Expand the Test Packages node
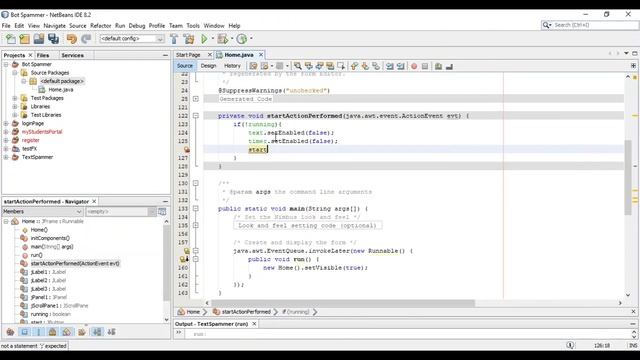640x360 pixels. click(15, 98)
